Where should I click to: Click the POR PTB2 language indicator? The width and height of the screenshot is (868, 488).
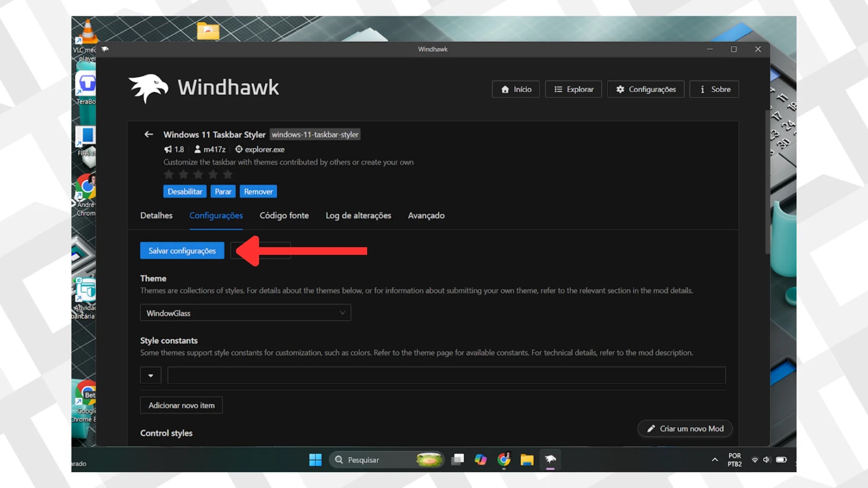[x=735, y=460]
